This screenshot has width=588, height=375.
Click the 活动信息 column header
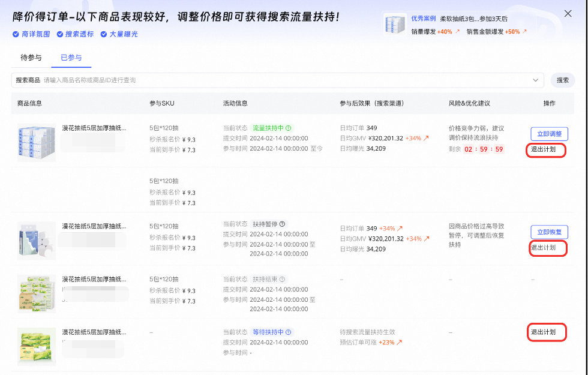[235, 103]
